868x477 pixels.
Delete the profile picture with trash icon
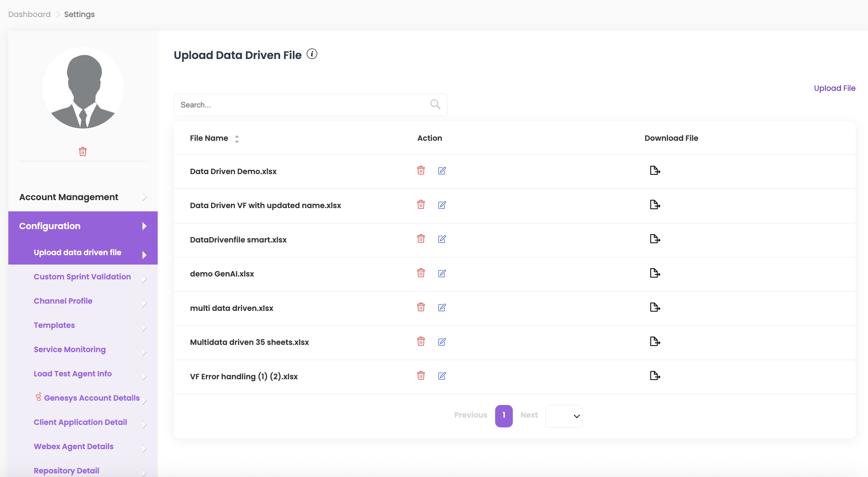(83, 151)
